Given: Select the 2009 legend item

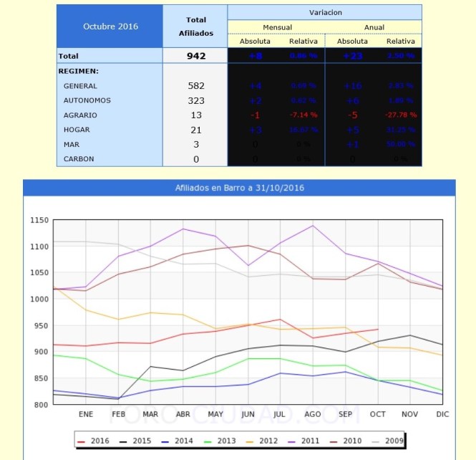Looking at the screenshot, I should pyautogui.click(x=392, y=439).
